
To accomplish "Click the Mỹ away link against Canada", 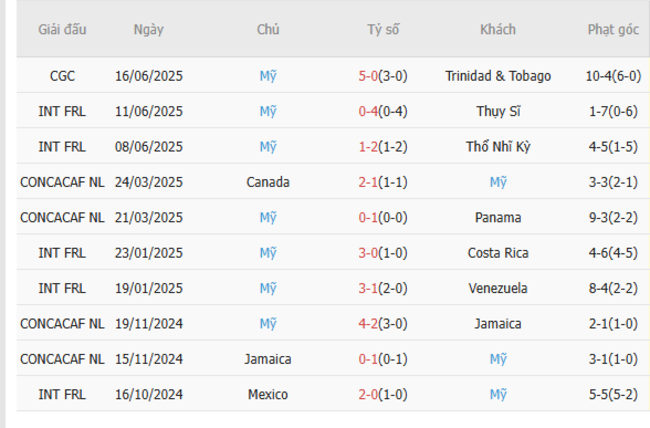I will (498, 182).
